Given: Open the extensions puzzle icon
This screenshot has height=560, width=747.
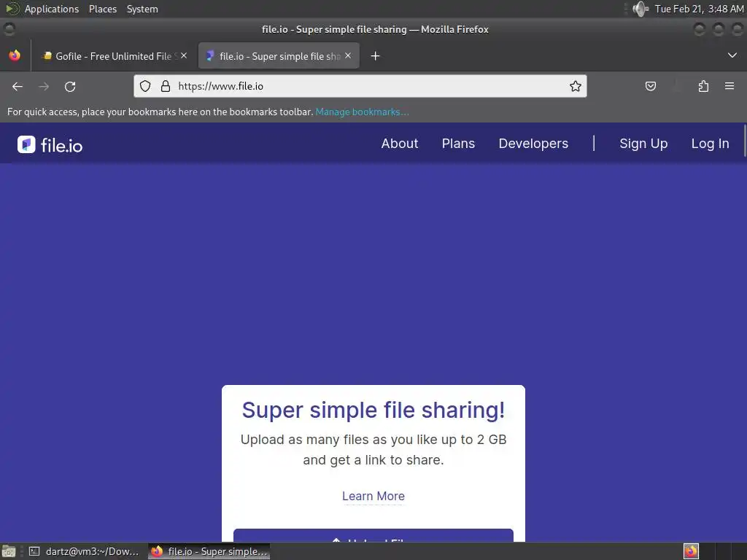Looking at the screenshot, I should (x=703, y=86).
